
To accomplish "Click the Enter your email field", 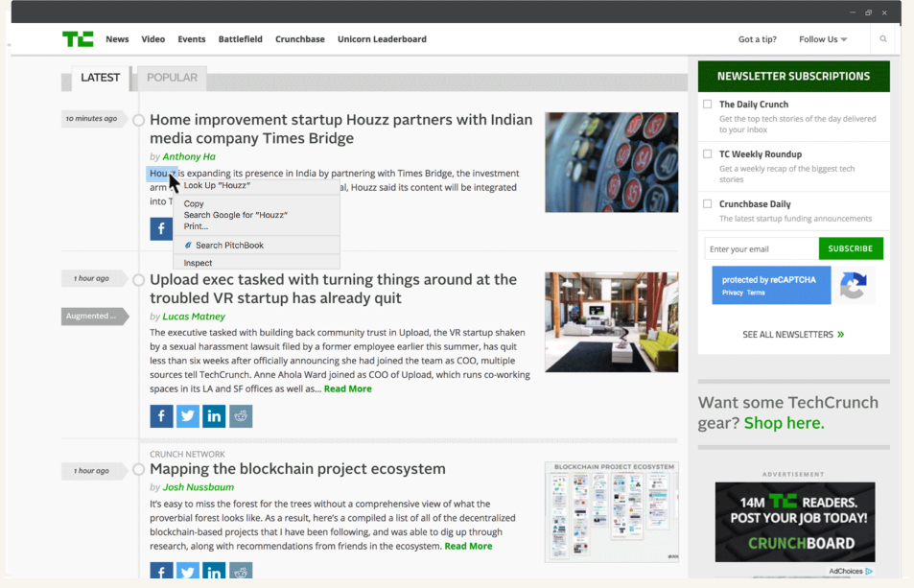I will pyautogui.click(x=762, y=248).
